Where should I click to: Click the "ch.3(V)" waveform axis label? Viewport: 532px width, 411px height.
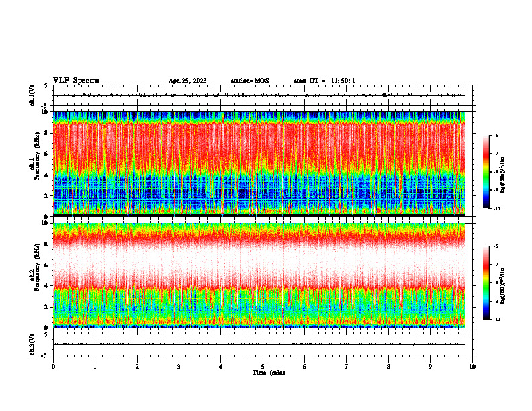click(32, 345)
